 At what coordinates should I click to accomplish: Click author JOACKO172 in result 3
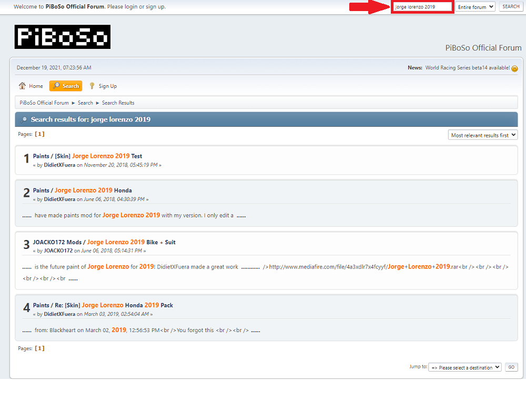click(58, 251)
